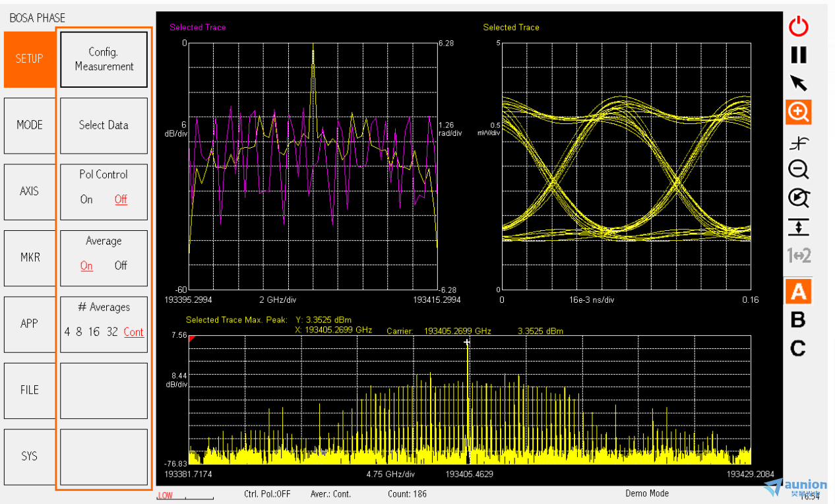Screen dimensions: 835x504
Task: Activate the zoom-in magnifier tool
Action: [799, 112]
